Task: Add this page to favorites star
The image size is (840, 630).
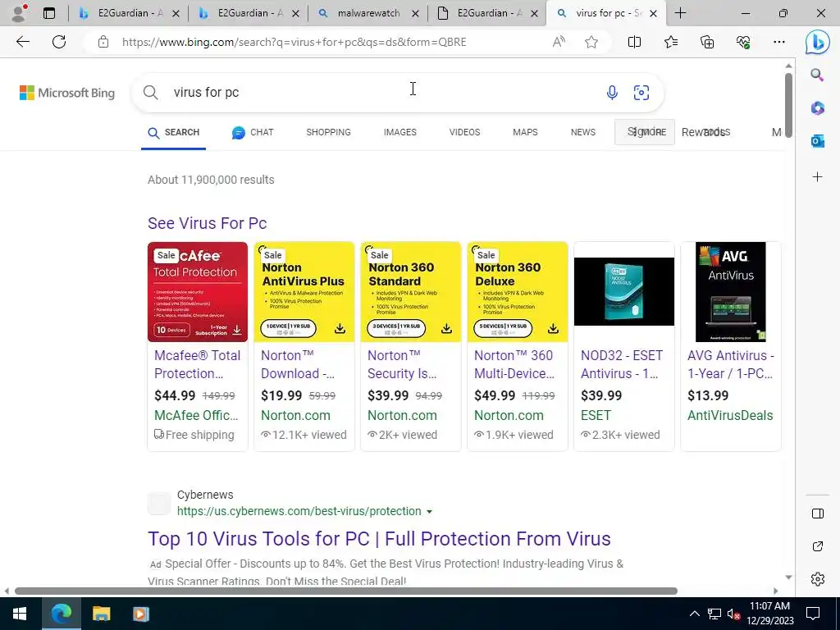Action: coord(591,42)
